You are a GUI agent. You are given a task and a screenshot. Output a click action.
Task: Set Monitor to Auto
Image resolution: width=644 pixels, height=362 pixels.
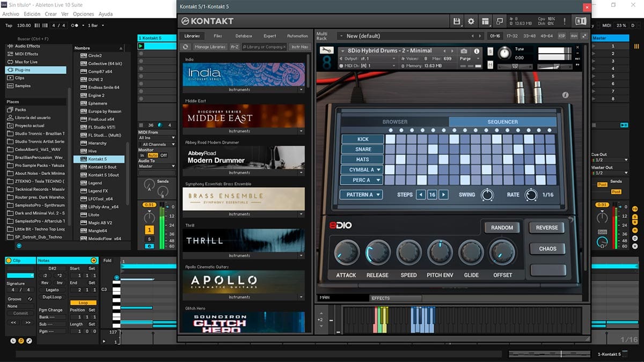[x=153, y=155]
